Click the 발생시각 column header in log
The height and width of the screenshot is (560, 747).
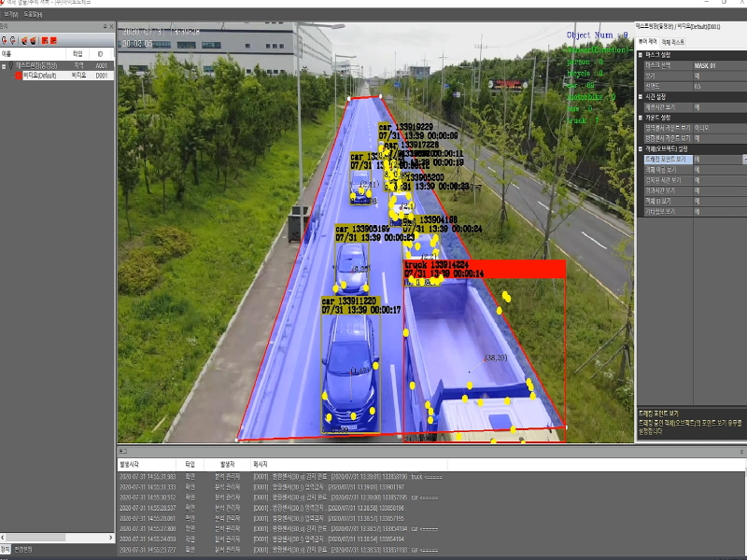(x=130, y=463)
